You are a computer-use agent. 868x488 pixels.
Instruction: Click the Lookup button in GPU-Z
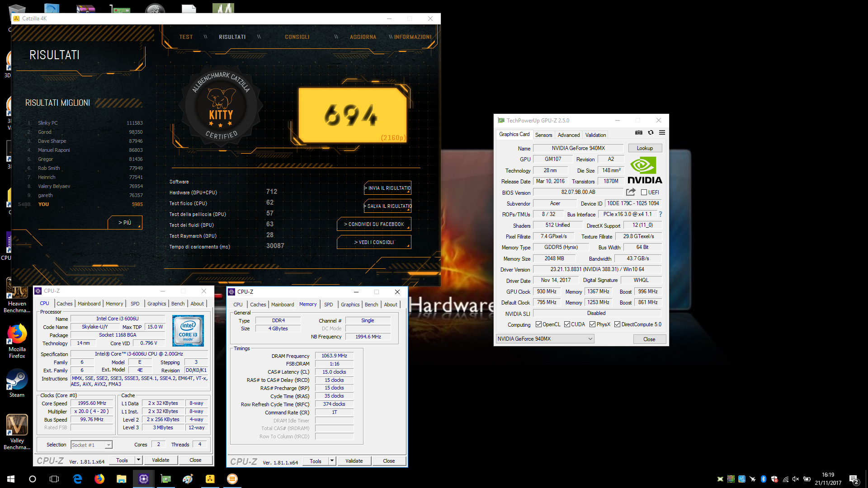645,148
